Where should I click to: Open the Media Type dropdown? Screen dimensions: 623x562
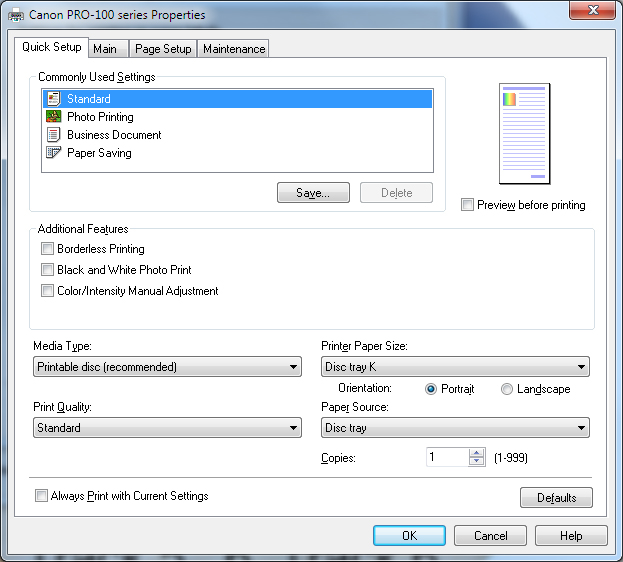(167, 366)
